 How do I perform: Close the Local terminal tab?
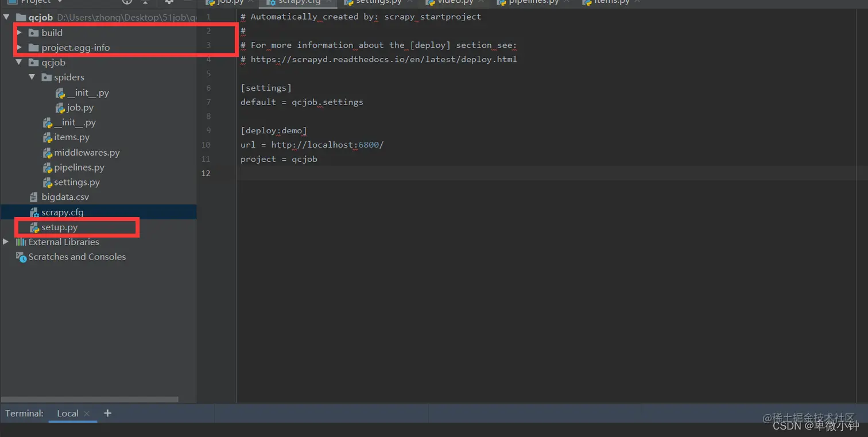tap(87, 413)
